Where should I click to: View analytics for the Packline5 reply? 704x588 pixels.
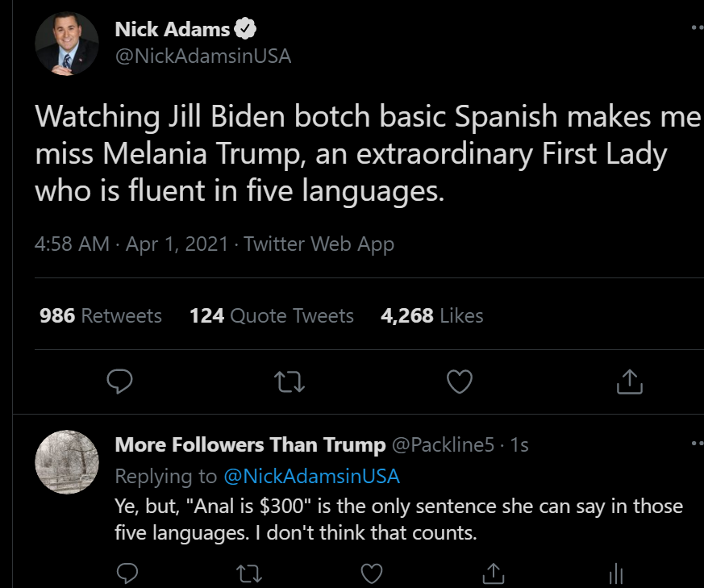614,573
